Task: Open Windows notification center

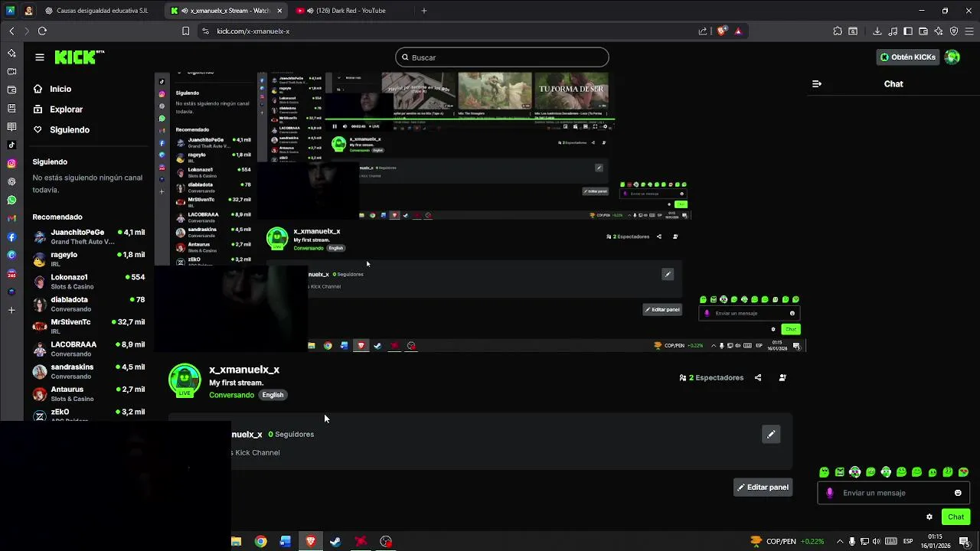Action: click(965, 541)
